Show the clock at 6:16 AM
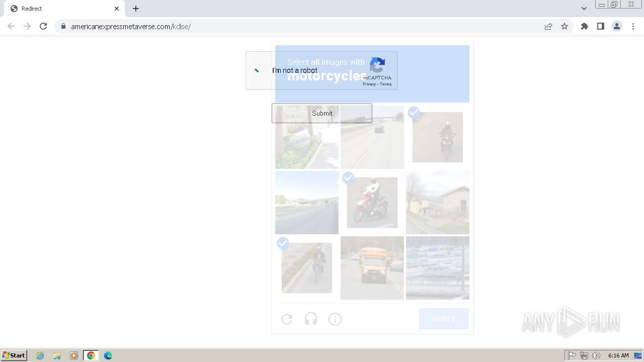The height and width of the screenshot is (362, 644). point(618,355)
